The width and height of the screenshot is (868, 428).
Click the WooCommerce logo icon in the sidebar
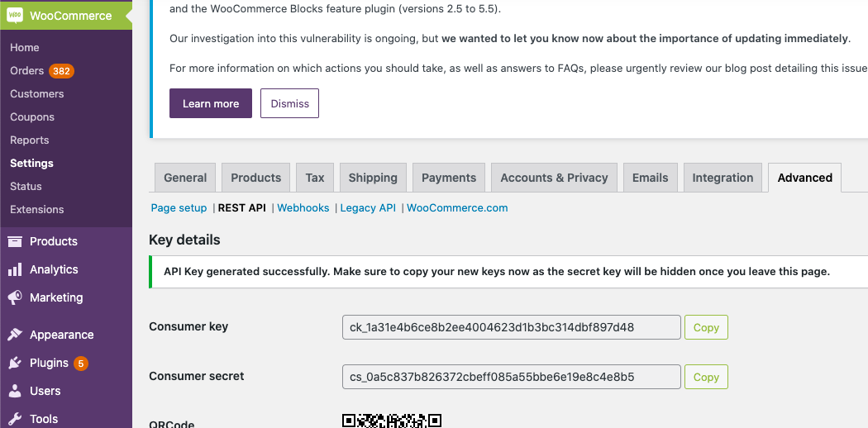15,16
